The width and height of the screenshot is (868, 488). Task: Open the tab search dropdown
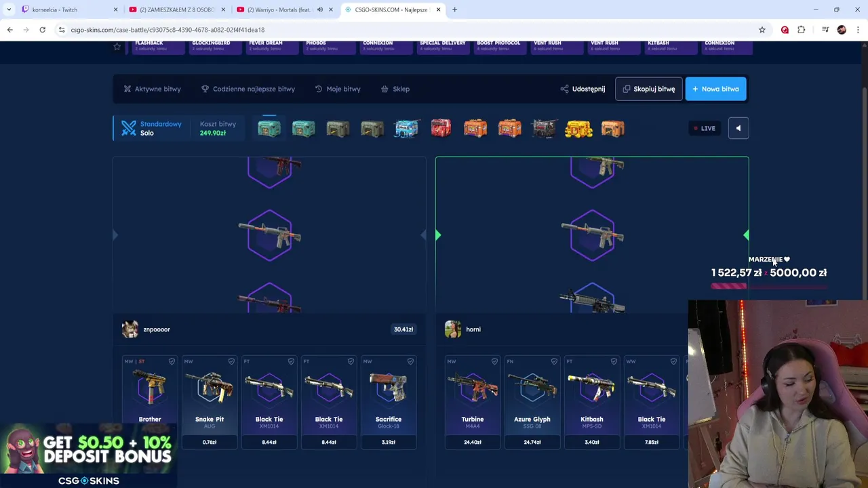pos(9,9)
